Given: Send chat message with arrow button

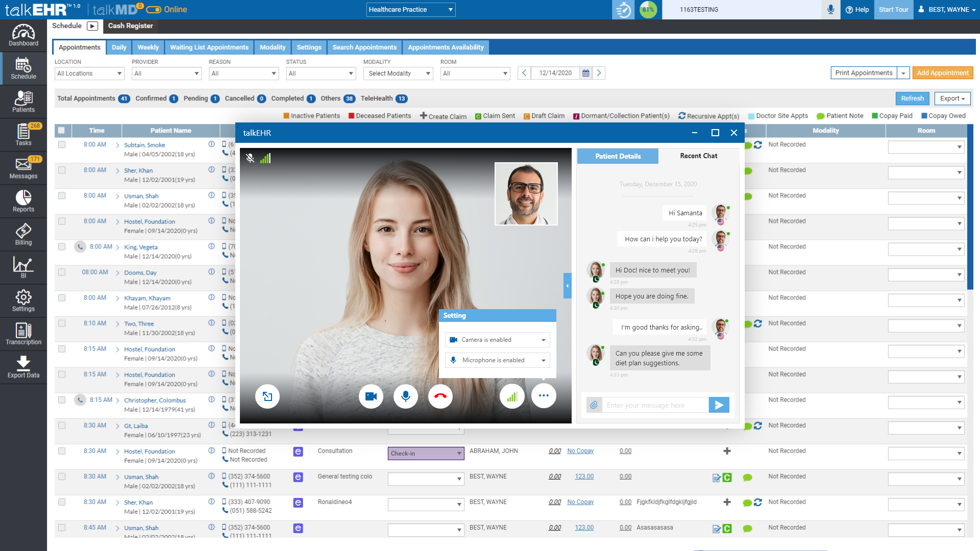Looking at the screenshot, I should (719, 405).
